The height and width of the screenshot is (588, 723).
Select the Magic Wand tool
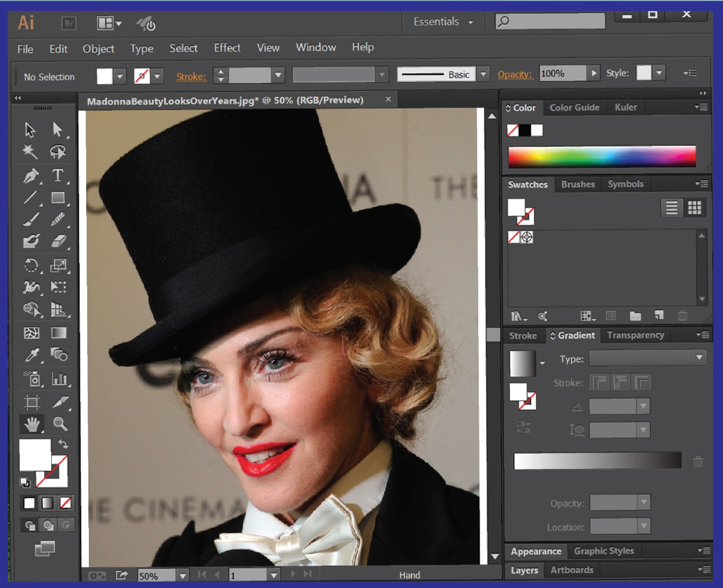pos(30,152)
